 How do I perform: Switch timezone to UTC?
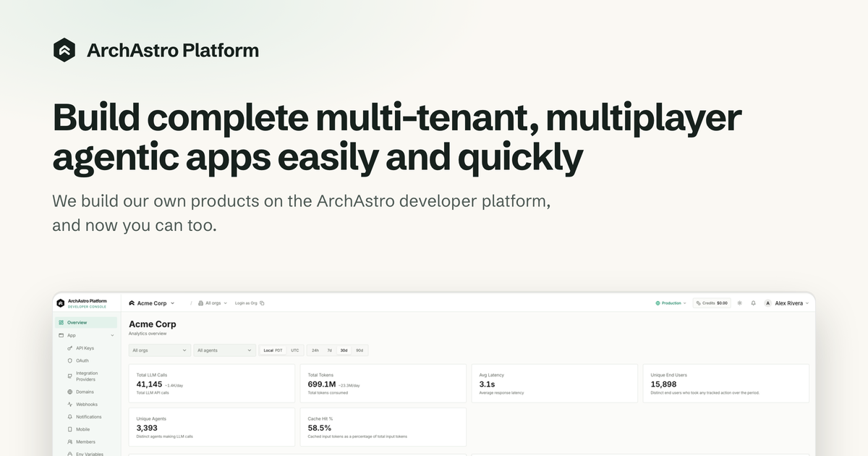(x=294, y=350)
